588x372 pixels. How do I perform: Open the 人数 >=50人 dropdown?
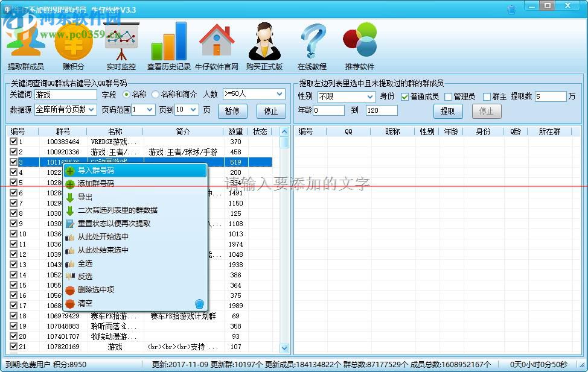[254, 95]
